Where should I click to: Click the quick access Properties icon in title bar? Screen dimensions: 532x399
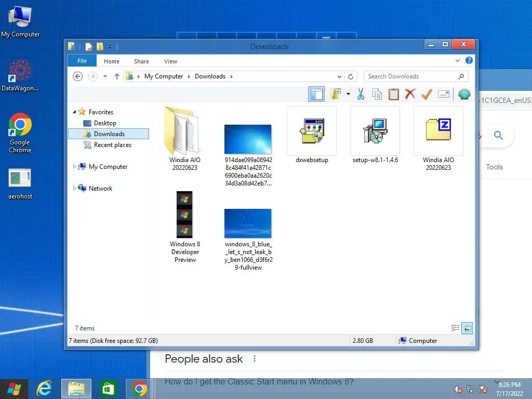point(88,46)
